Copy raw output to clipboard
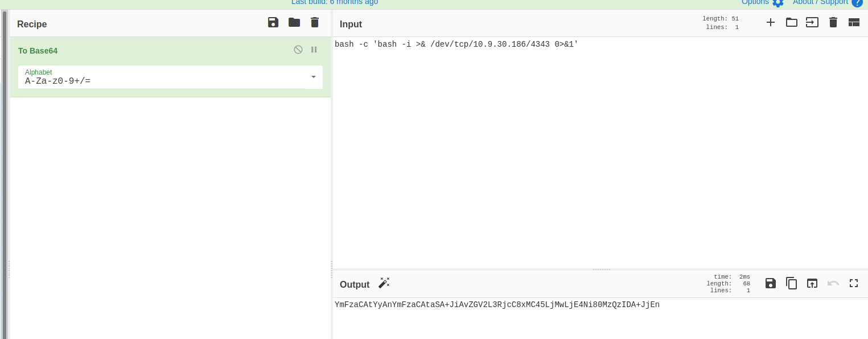Viewport: 868px width, 339px height. tap(792, 283)
